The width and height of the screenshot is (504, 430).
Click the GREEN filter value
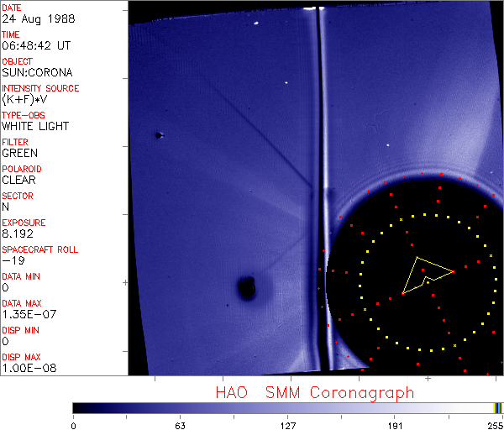coord(20,153)
